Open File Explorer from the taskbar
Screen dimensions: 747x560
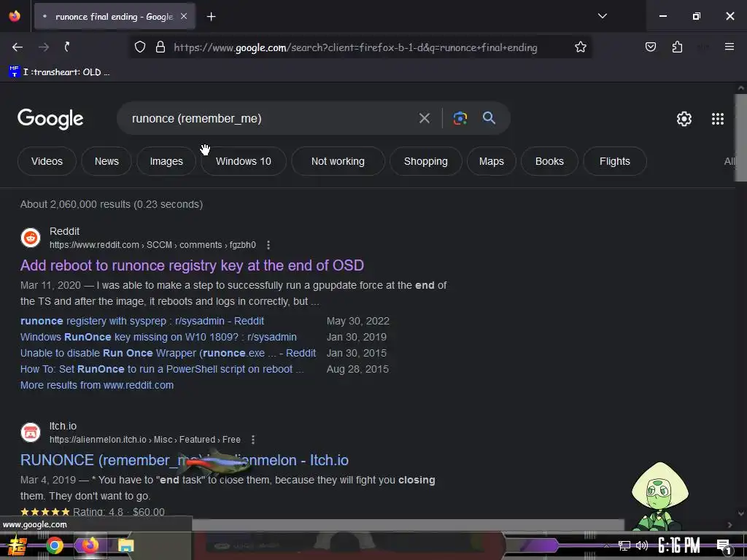point(125,545)
